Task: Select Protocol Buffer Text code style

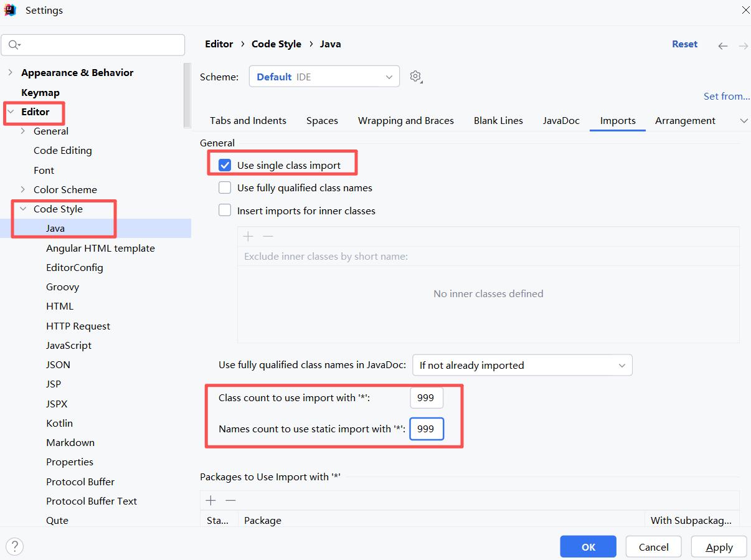Action: coord(92,501)
